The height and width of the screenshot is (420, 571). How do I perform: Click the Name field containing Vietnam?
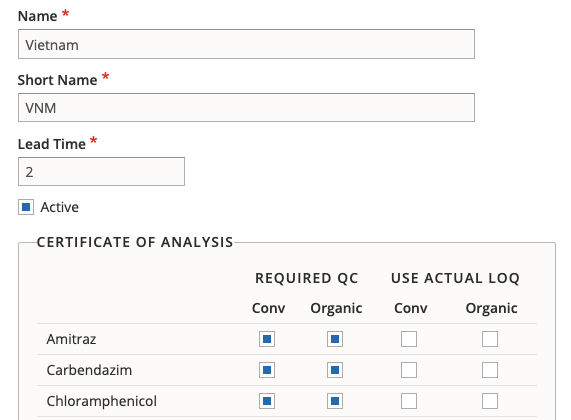(246, 44)
